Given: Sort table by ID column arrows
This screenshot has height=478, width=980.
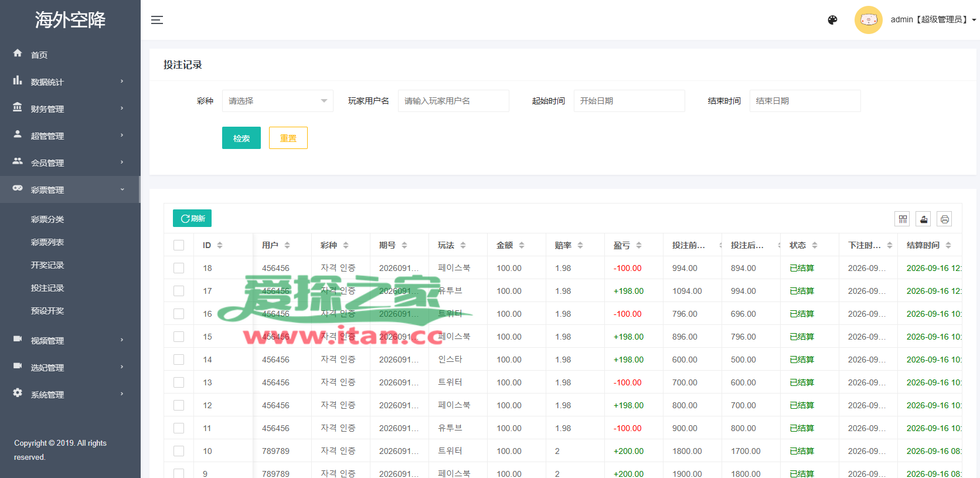Looking at the screenshot, I should click(x=220, y=245).
